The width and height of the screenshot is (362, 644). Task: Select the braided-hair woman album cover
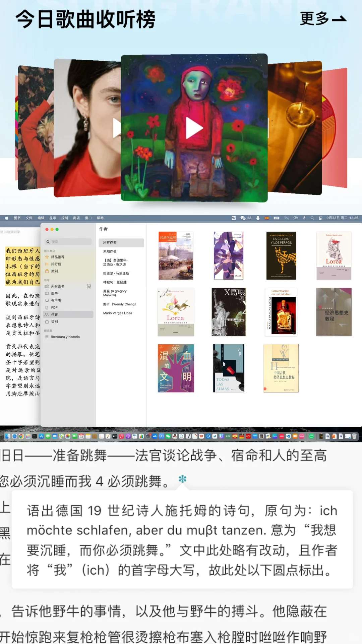(x=87, y=128)
